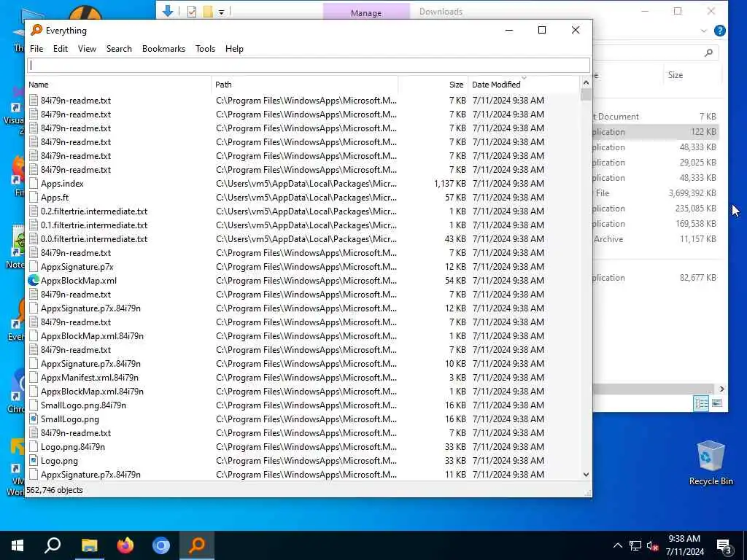This screenshot has height=560, width=747.
Task: Open Firefox from the taskbar
Action: click(x=125, y=545)
